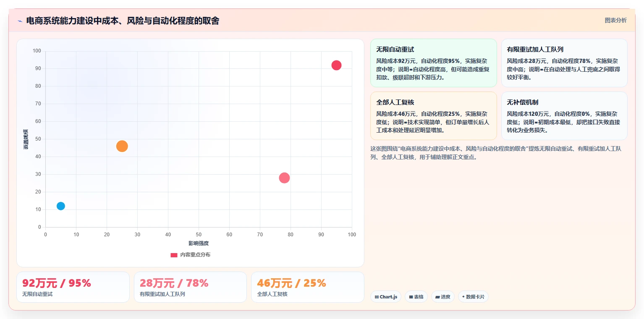Viewport: 644px width, 319px height.
Task: Click the main title 电商系统能力建设中成本
Action: 123,21
